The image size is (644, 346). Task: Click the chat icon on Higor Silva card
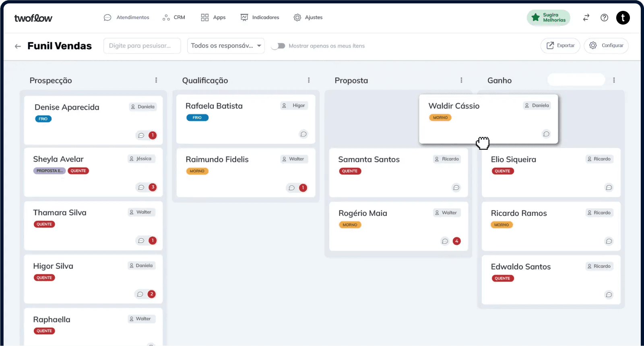tap(140, 294)
